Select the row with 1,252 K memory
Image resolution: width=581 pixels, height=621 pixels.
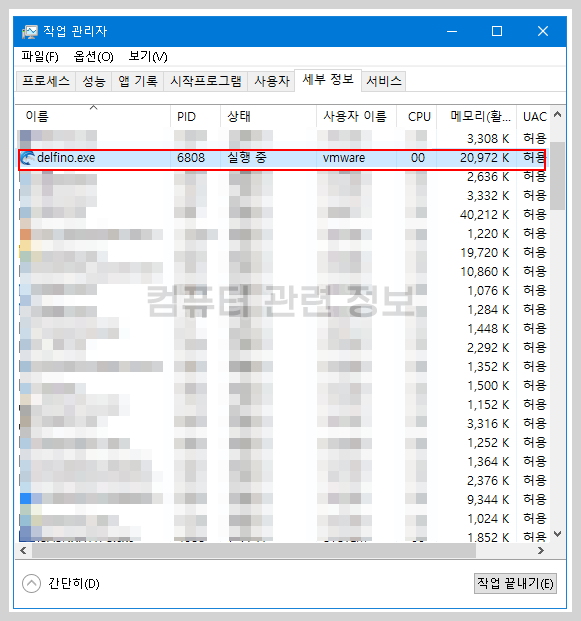pos(282,443)
